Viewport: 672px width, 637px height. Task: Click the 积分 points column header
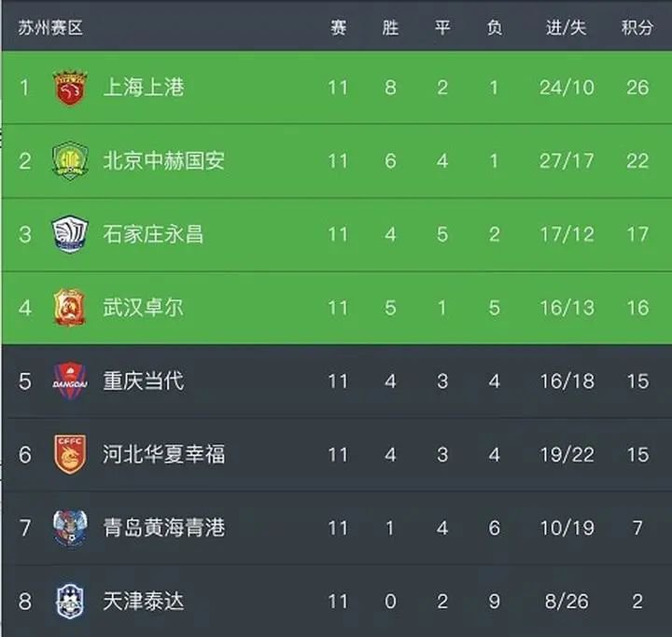coord(637,28)
